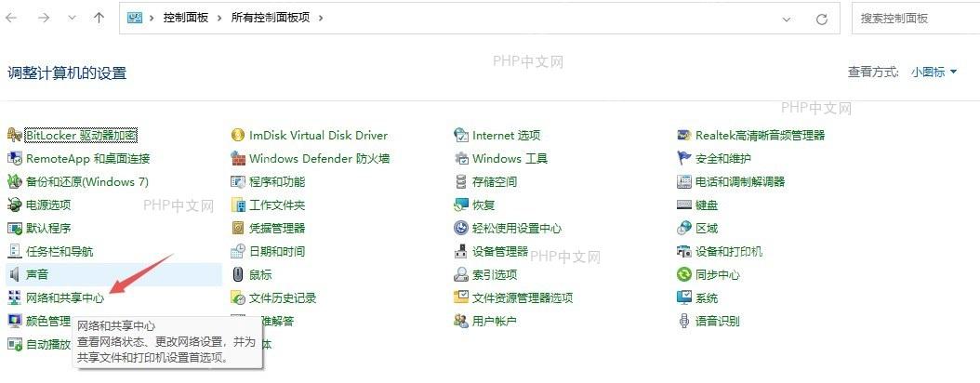Click the Realtek高清晰音频管理器 icon
This screenshot has height=383, width=980.
pos(684,135)
